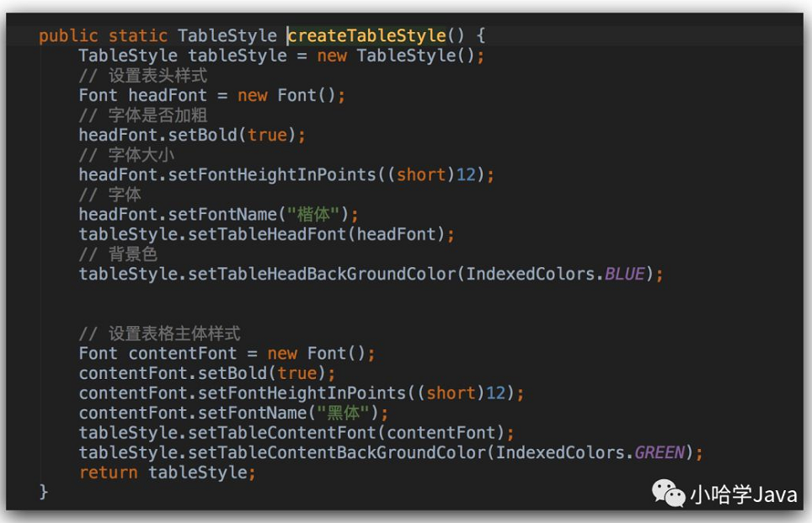
Task: Click the string "黑体" in contentFont.setFontName
Action: 344,414
